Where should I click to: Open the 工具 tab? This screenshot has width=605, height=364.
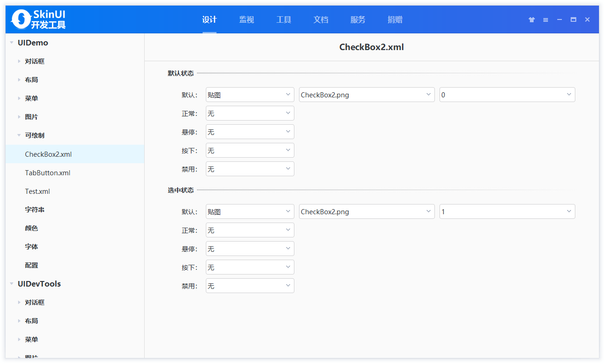click(x=284, y=19)
